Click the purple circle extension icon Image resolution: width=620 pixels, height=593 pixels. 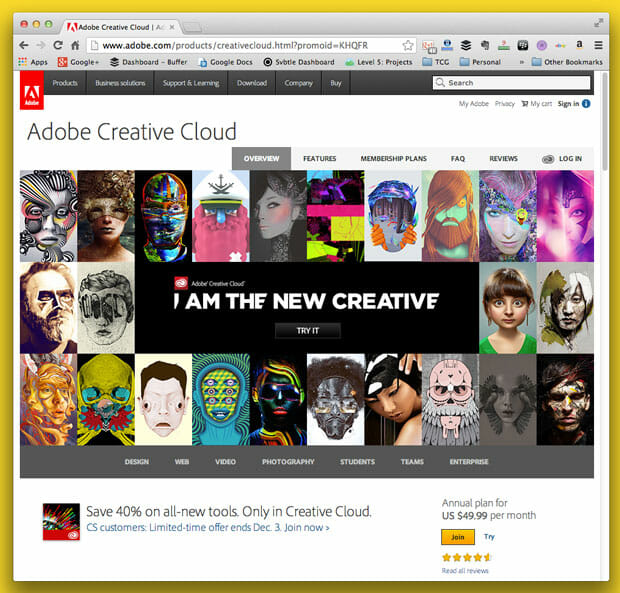(x=541, y=45)
